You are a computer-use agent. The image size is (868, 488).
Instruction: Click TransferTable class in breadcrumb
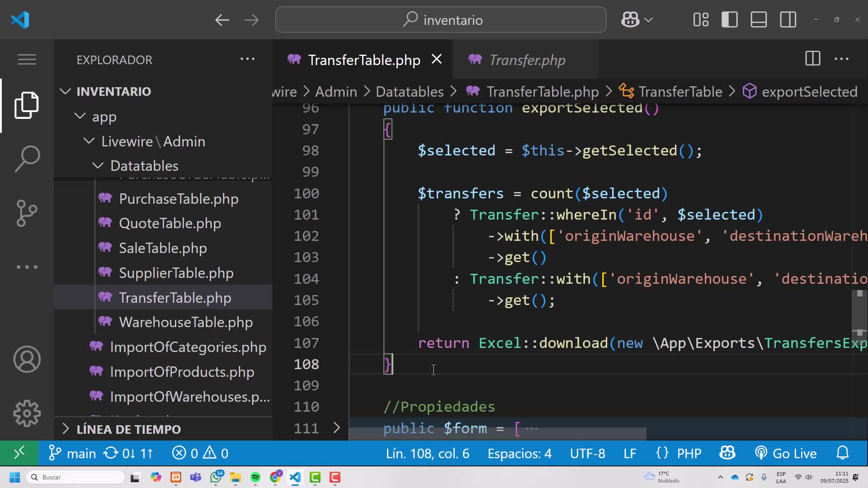click(x=671, y=92)
